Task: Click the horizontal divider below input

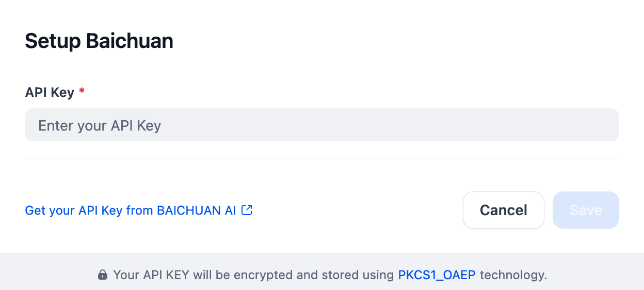Action: 321,158
